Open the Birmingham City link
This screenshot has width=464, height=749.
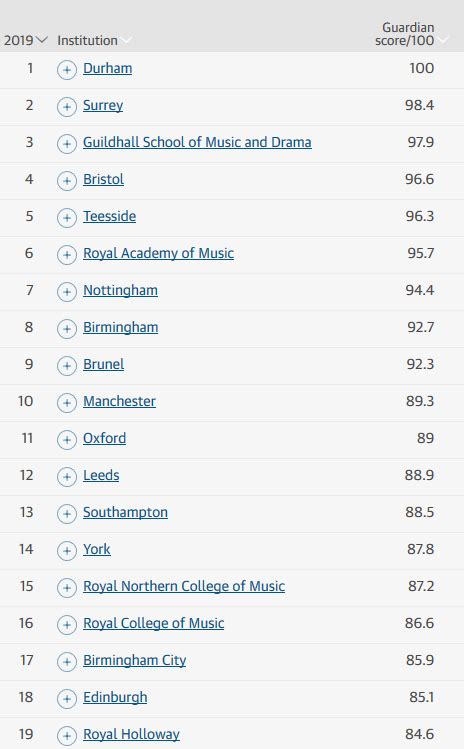pyautogui.click(x=135, y=660)
